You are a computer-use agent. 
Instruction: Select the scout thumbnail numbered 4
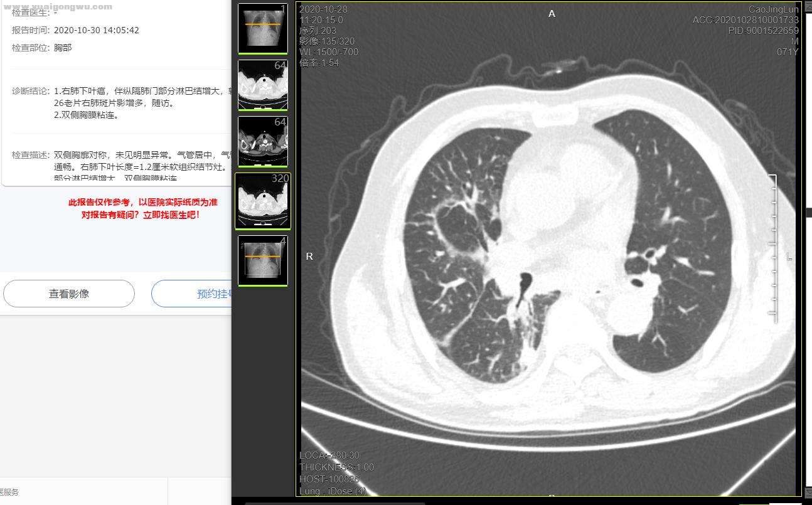coord(263,260)
